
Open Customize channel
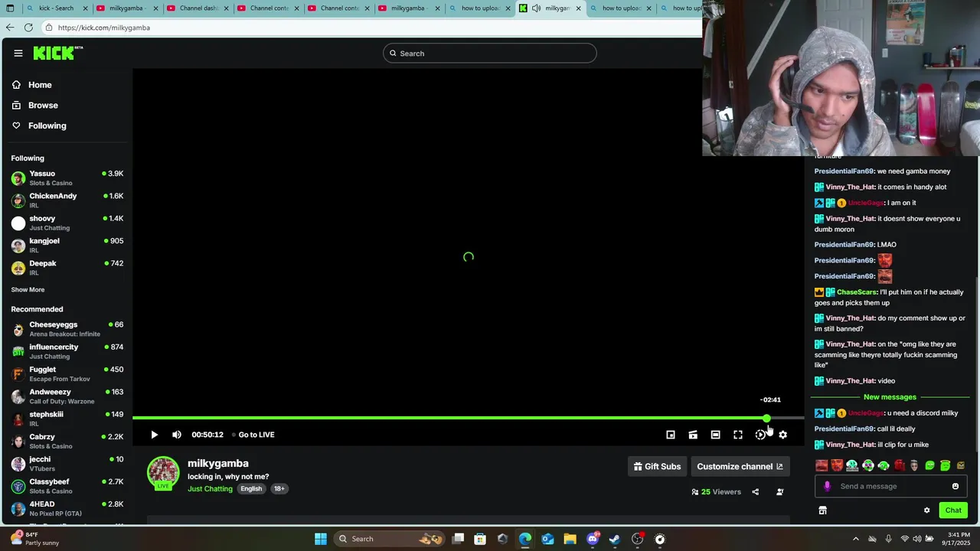click(740, 466)
